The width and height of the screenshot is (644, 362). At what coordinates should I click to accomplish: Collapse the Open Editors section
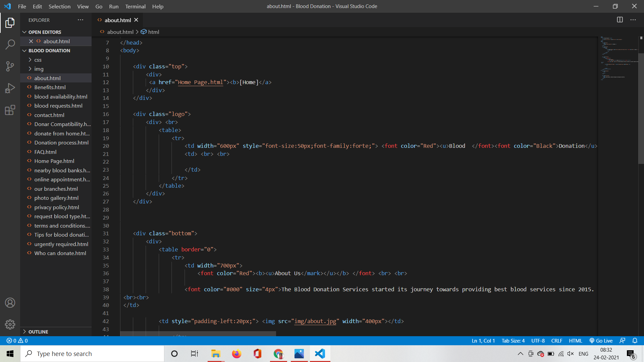click(24, 32)
